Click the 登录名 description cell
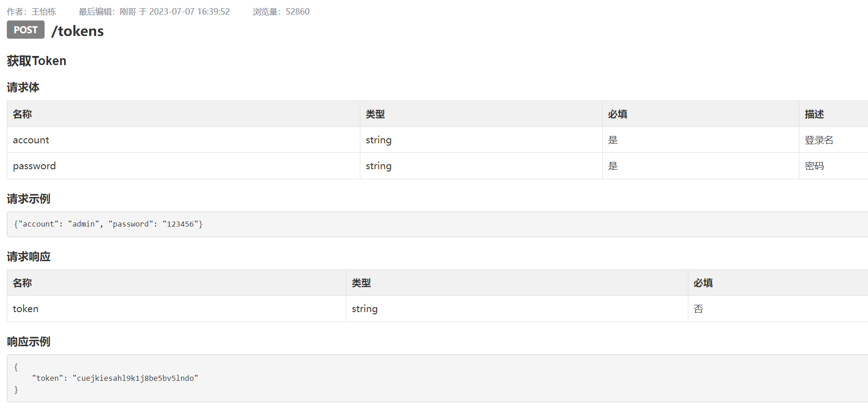Image resolution: width=868 pixels, height=409 pixels. click(x=833, y=140)
